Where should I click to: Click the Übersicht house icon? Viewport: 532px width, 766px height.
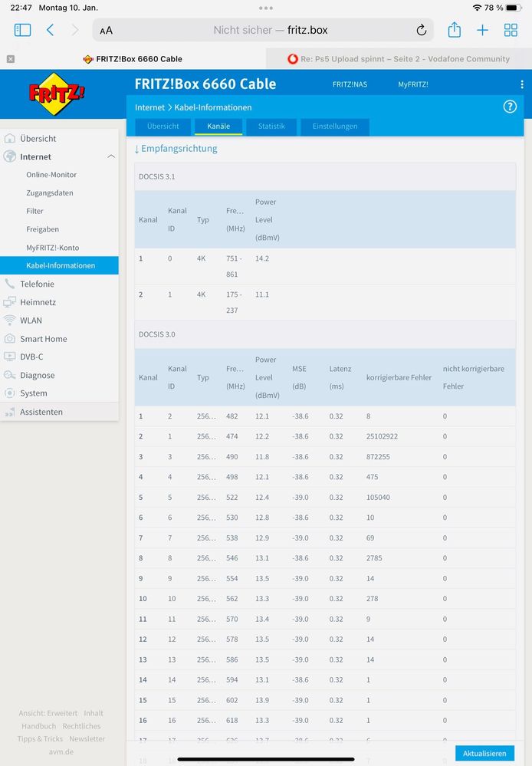(x=9, y=138)
